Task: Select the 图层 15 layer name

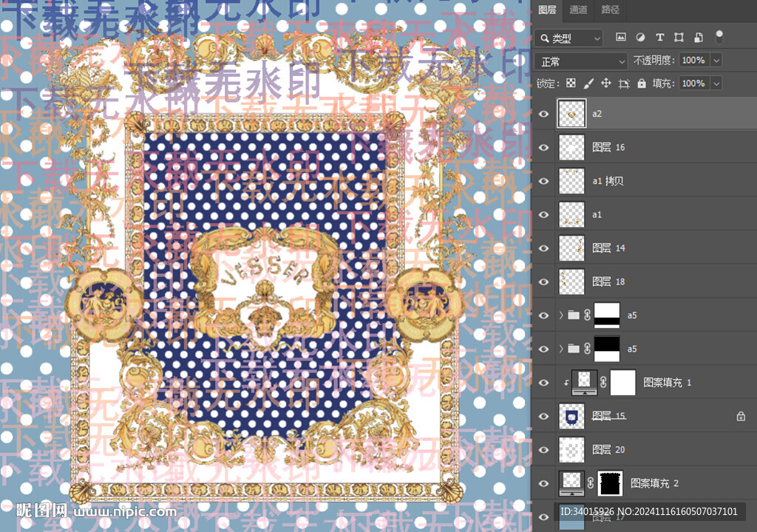Action: [x=608, y=416]
